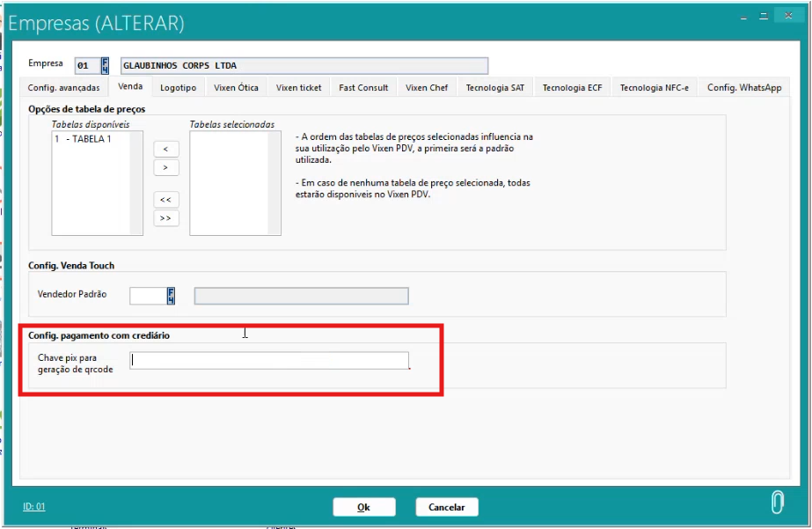Click the double left arrow '<<' button
The height and width of the screenshot is (529, 812).
point(166,200)
